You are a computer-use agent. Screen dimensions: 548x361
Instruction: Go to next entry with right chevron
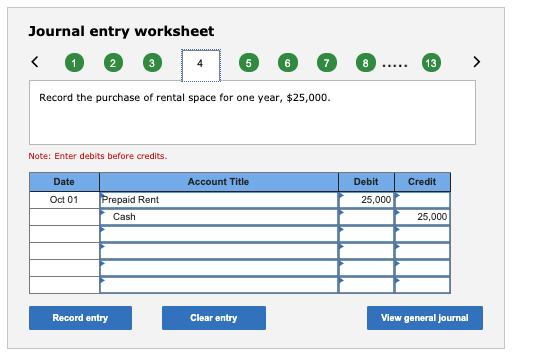point(476,62)
